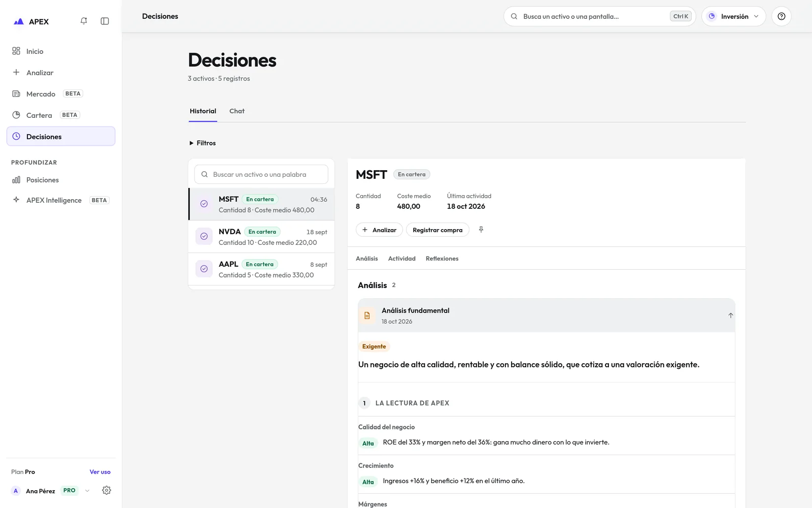Open the Ver uso link
812x508 pixels.
(x=100, y=472)
